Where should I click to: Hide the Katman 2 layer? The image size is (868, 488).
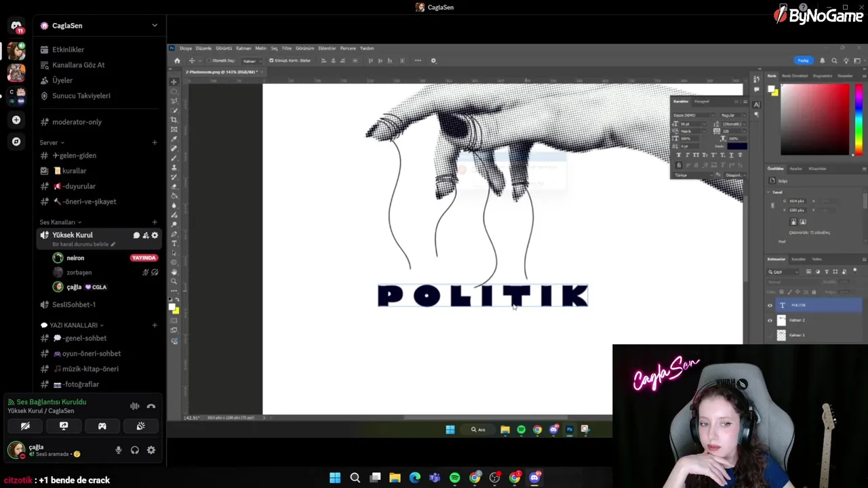[x=770, y=320]
